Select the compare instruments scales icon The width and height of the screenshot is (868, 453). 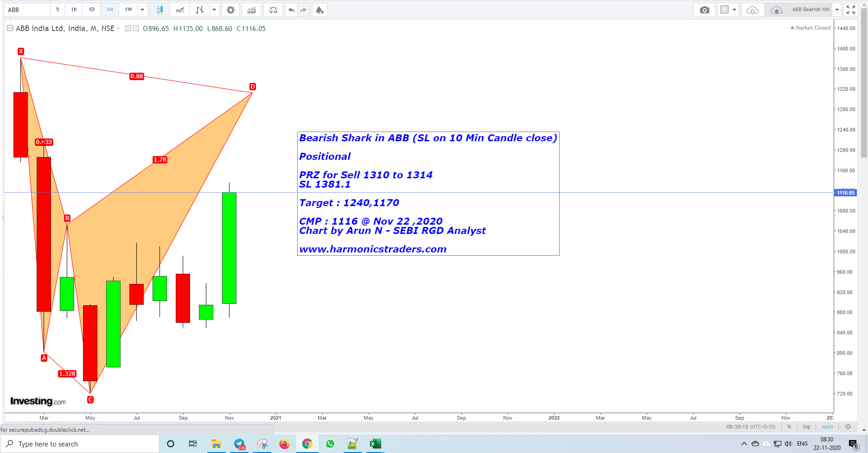click(273, 9)
